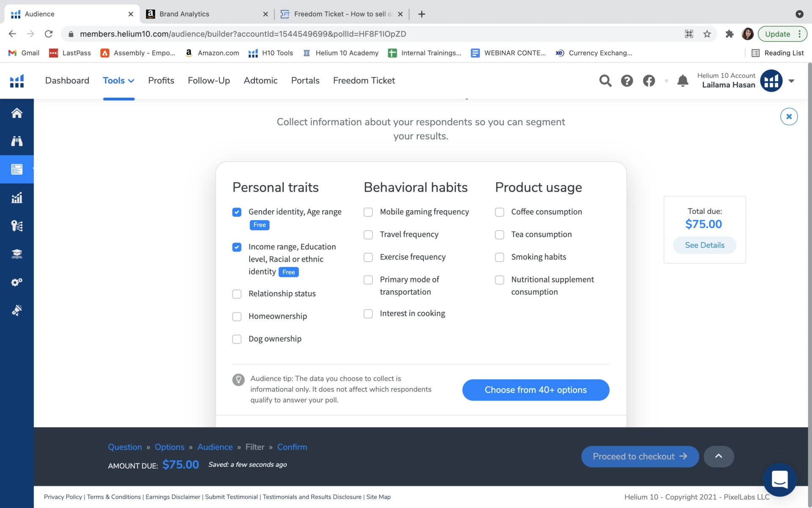Screen dimensions: 812x508
Task: Click the See Details button
Action: (x=705, y=245)
